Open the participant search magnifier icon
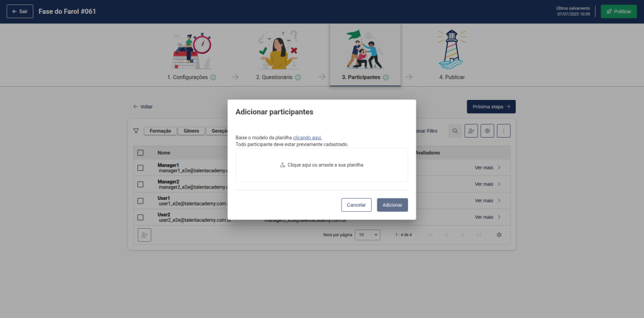 tap(454, 131)
